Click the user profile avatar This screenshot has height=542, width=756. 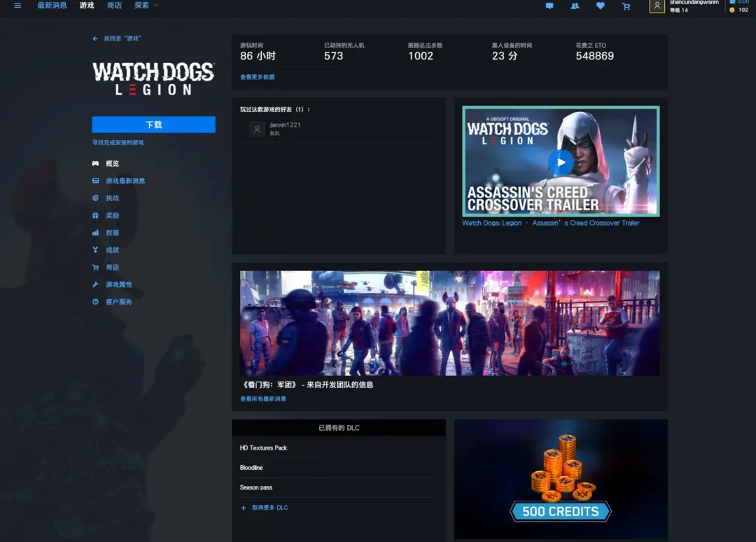pos(657,6)
